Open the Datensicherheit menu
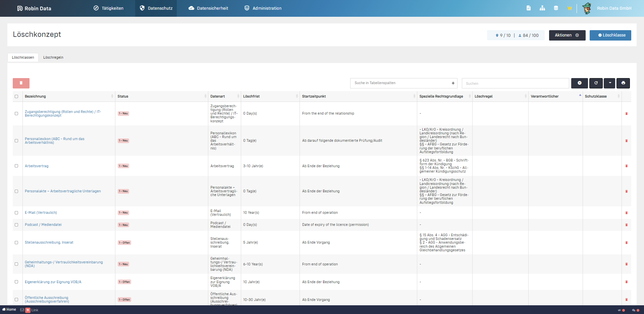This screenshot has width=644, height=314. pos(208,8)
